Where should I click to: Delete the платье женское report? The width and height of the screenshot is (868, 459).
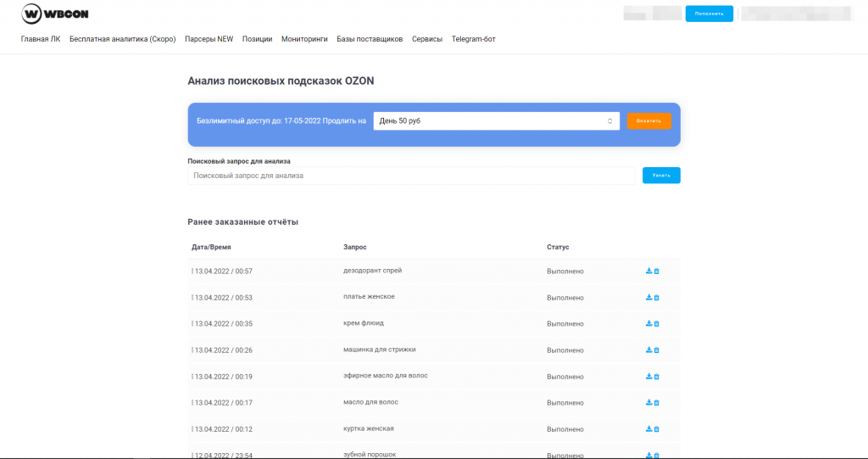657,298
